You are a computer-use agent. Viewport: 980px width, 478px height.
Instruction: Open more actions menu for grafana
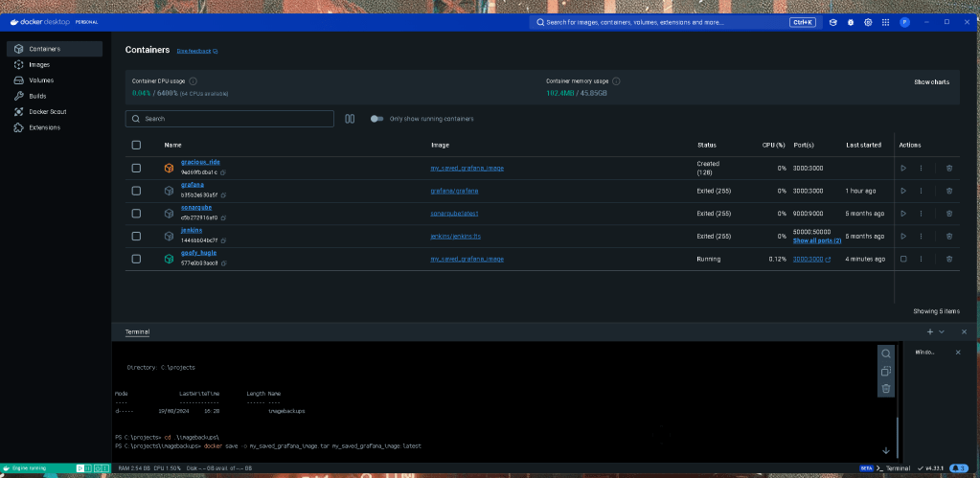tap(921, 191)
